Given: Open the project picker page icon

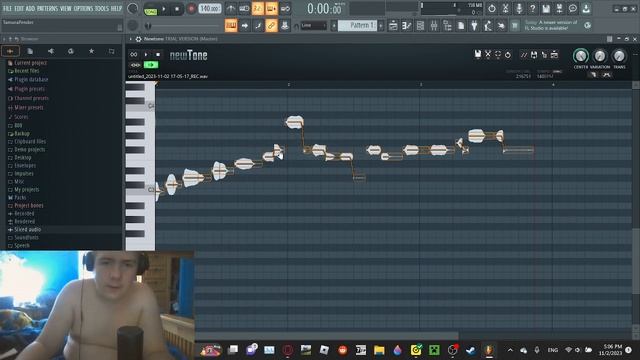Looking at the screenshot, I should point(461,26).
